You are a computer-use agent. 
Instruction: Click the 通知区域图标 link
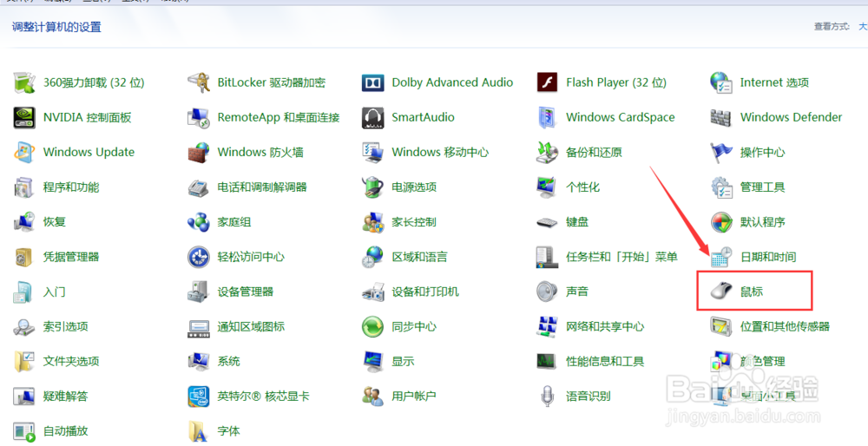click(251, 326)
